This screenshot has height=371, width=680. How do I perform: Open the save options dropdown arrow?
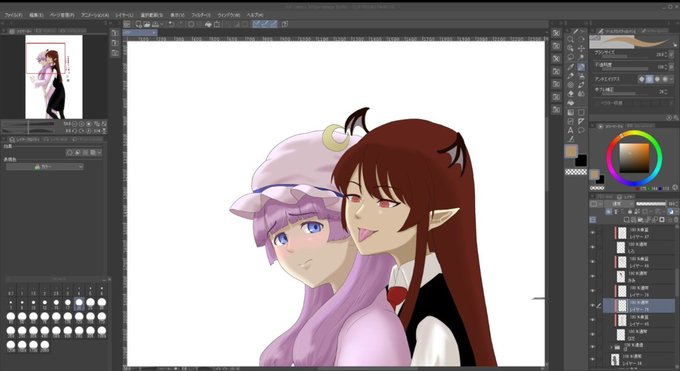tap(162, 24)
